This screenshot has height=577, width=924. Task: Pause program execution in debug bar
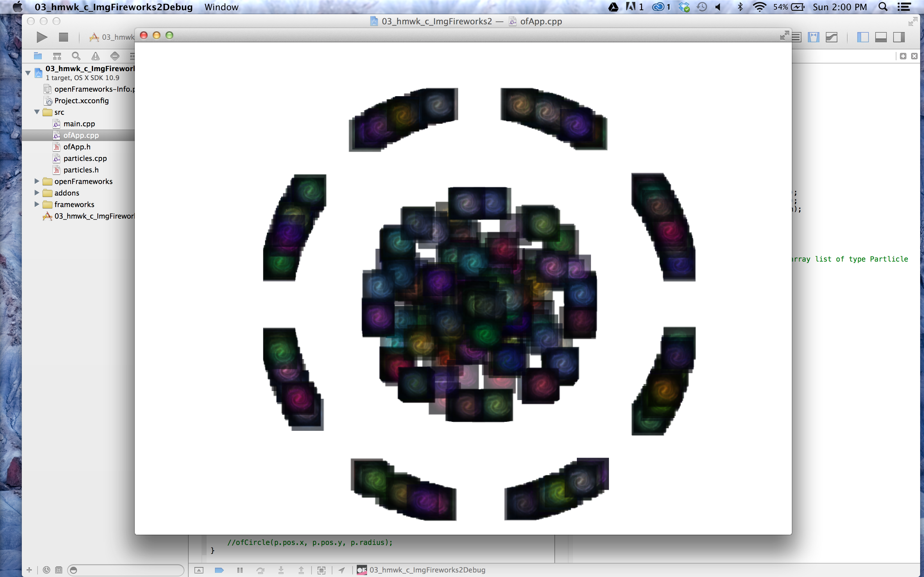[x=240, y=570]
